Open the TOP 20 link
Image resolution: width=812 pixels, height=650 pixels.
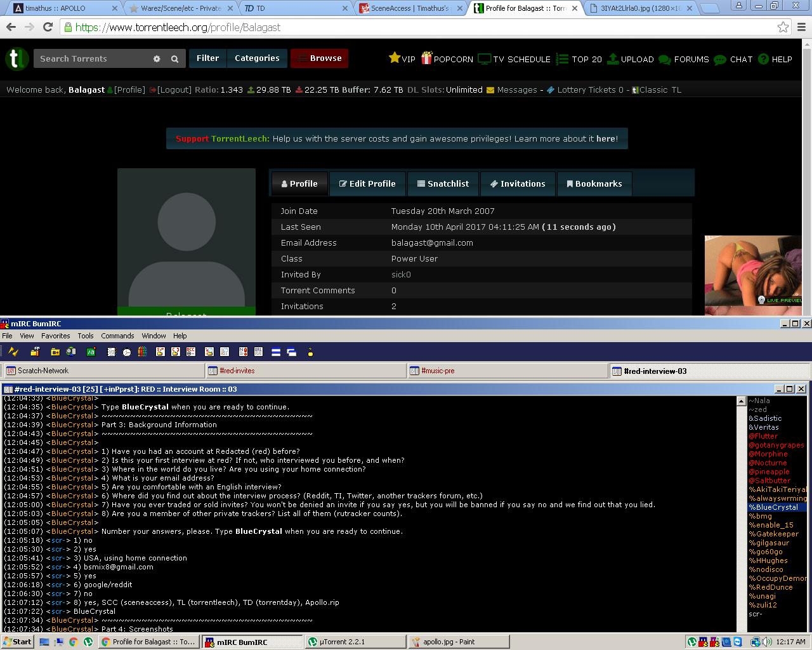tap(579, 59)
